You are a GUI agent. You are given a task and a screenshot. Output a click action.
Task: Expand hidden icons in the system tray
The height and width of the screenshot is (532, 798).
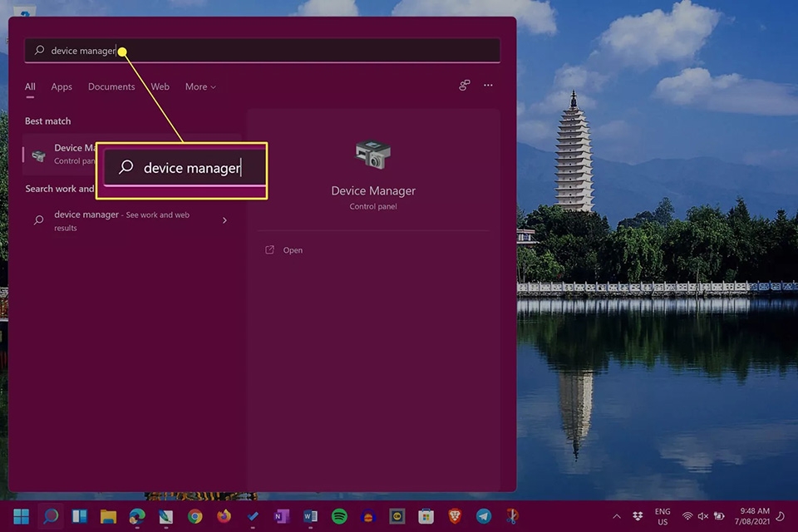tap(617, 515)
